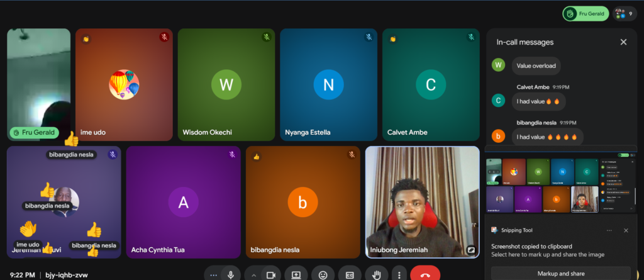The height and width of the screenshot is (280, 644).
Task: Toggle closed captions in the call bar
Action: 349,275
